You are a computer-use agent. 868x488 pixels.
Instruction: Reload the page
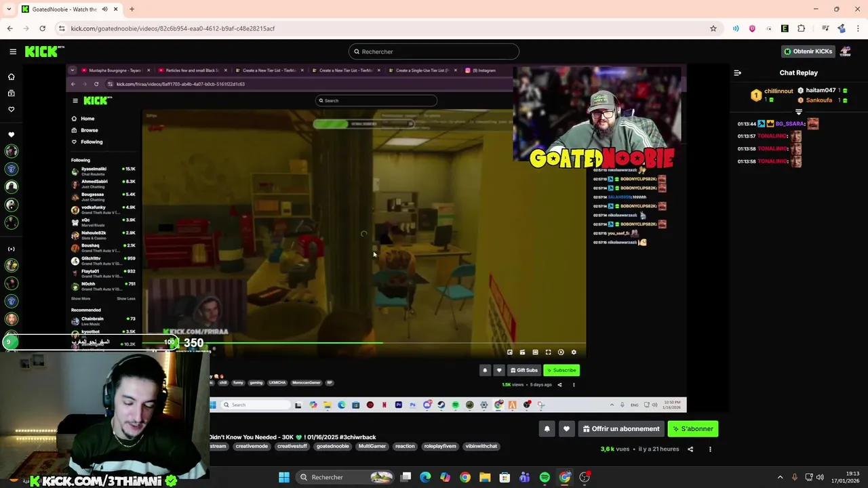[43, 28]
